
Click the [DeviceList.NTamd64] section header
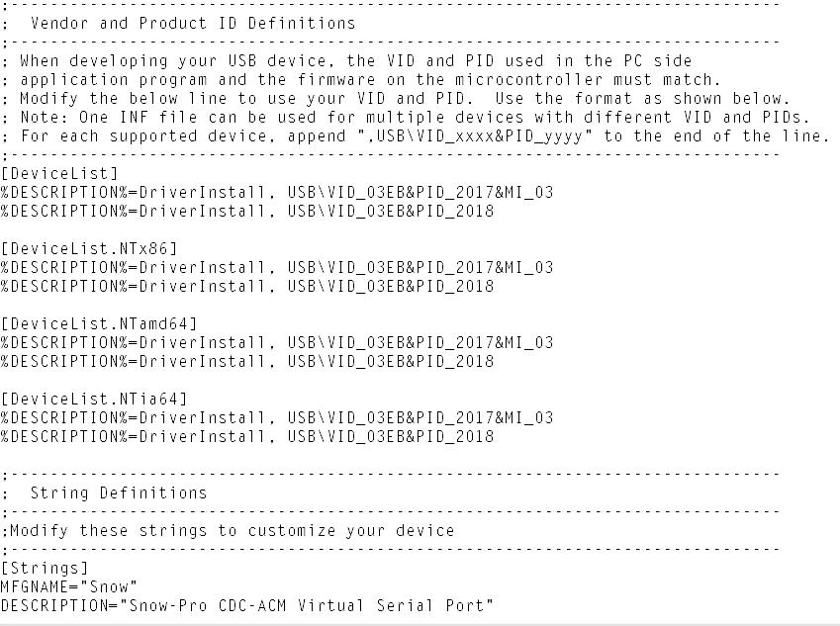(x=99, y=323)
